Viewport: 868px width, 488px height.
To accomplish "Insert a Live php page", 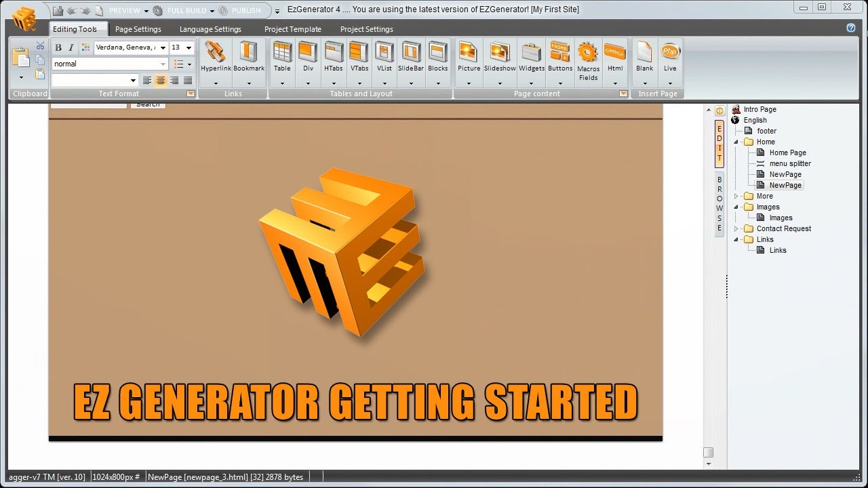I will tap(670, 52).
